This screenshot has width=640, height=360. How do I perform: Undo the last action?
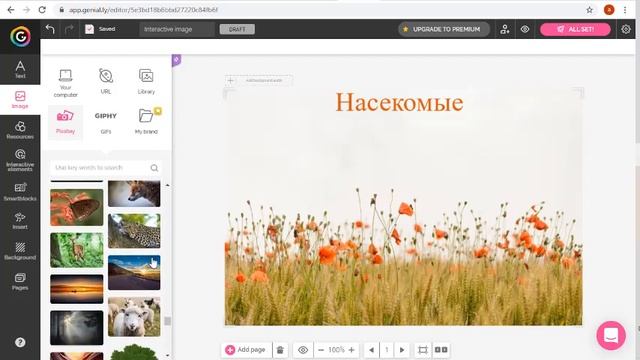[50, 29]
